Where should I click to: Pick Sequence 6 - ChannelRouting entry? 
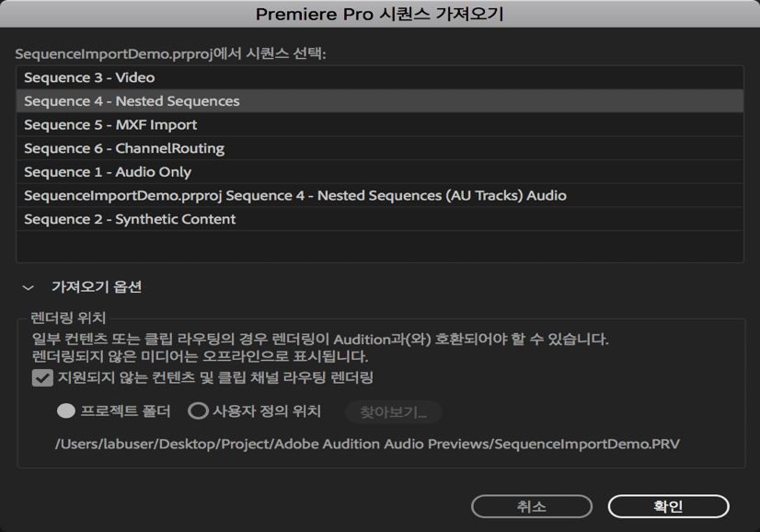[x=380, y=148]
